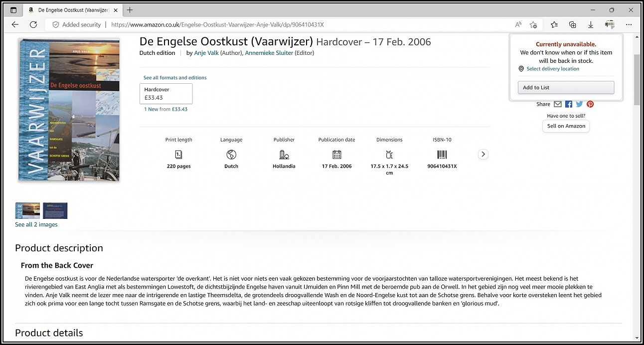This screenshot has width=644, height=345.
Task: Share this product on Facebook
Action: [569, 104]
